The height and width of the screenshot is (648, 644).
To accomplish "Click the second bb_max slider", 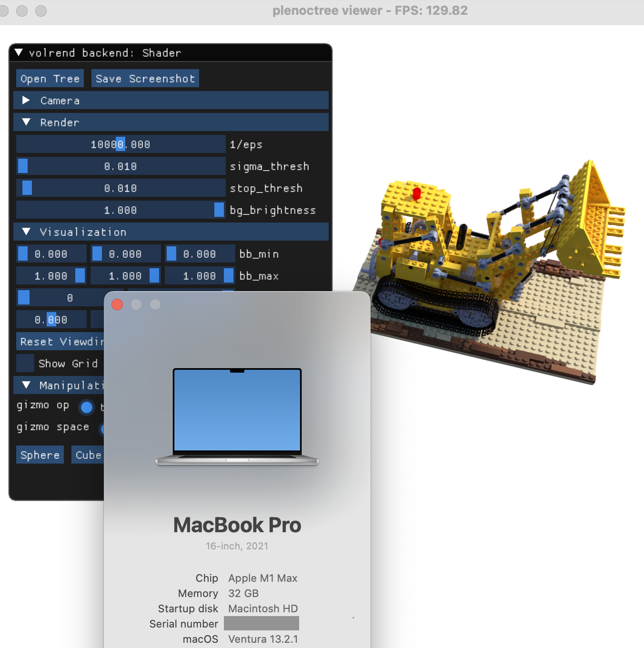I will point(126,276).
